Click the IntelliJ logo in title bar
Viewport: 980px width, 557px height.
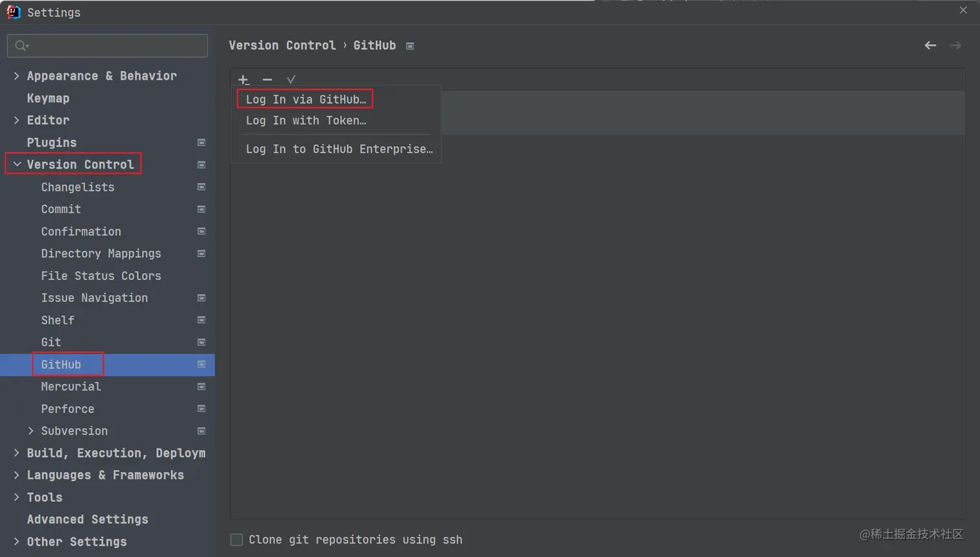coord(14,12)
